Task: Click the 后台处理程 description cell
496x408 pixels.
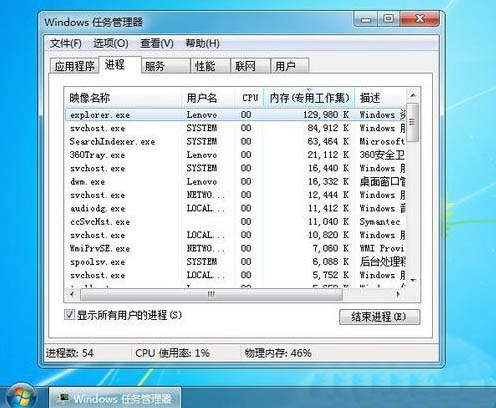Action: tap(382, 262)
